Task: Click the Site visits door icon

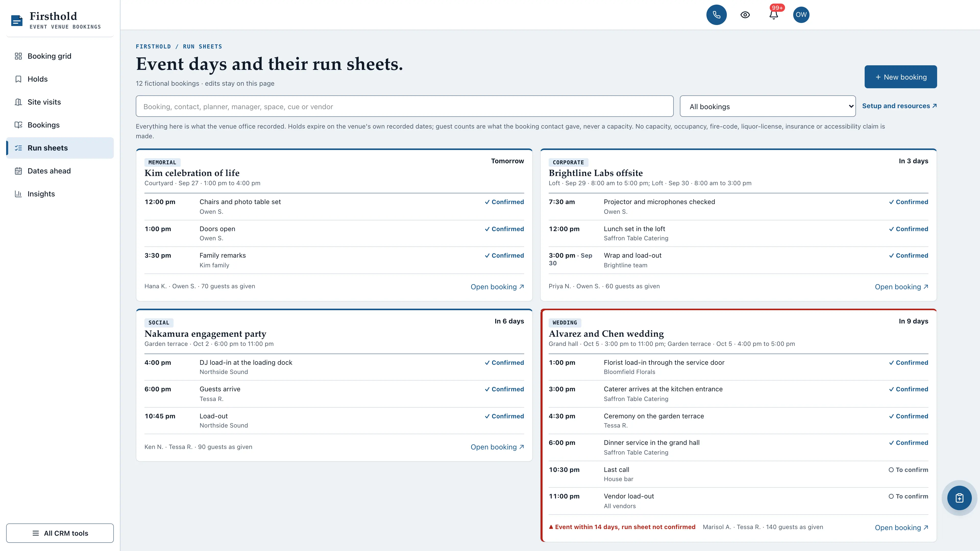Action: [x=18, y=102]
